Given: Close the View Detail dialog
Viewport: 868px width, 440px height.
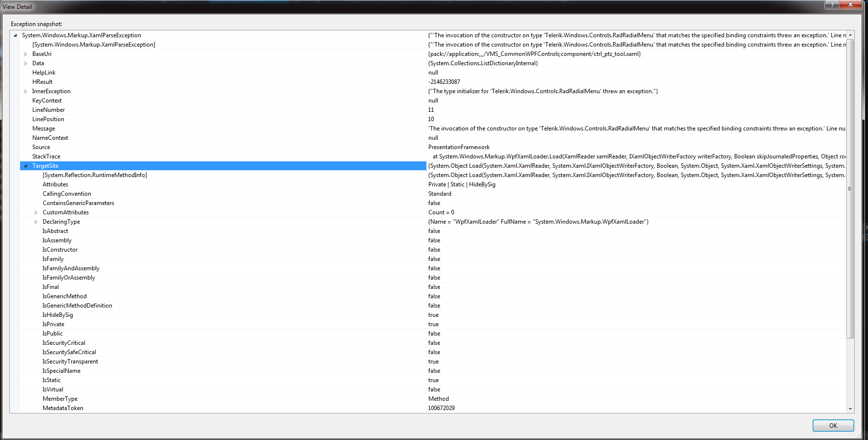Looking at the screenshot, I should click(x=850, y=4).
